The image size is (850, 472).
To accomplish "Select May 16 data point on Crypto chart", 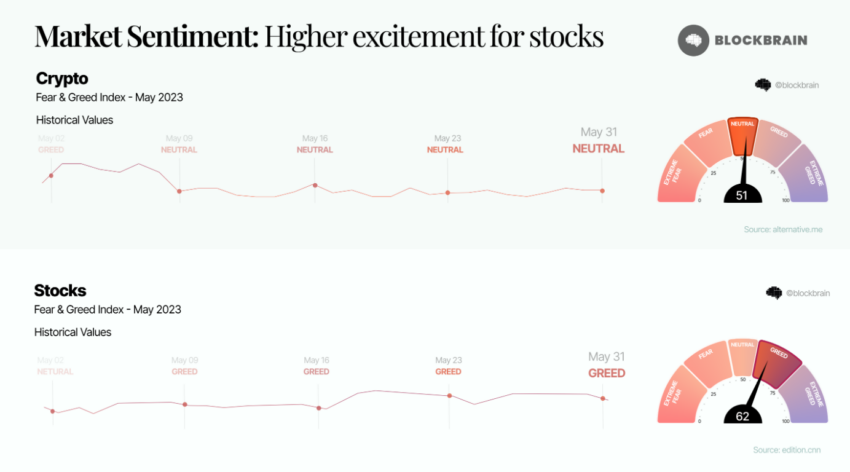I will (315, 185).
